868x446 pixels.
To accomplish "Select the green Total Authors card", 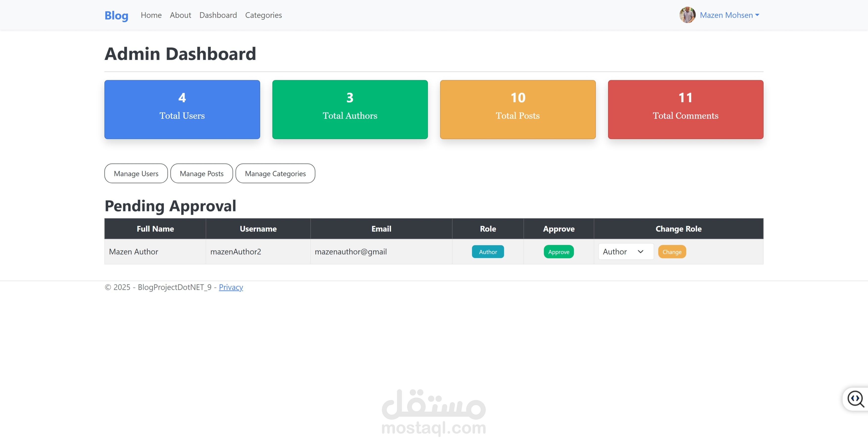I will [x=350, y=109].
